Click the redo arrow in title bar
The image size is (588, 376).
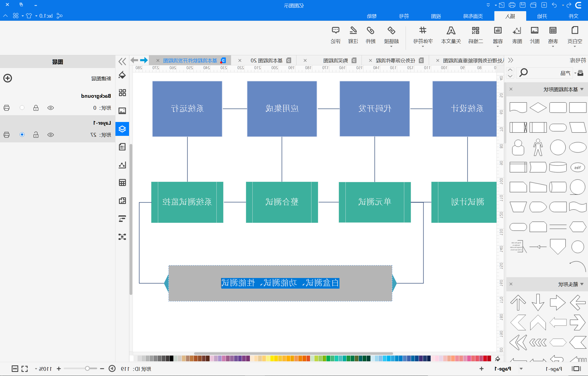(x=555, y=5)
